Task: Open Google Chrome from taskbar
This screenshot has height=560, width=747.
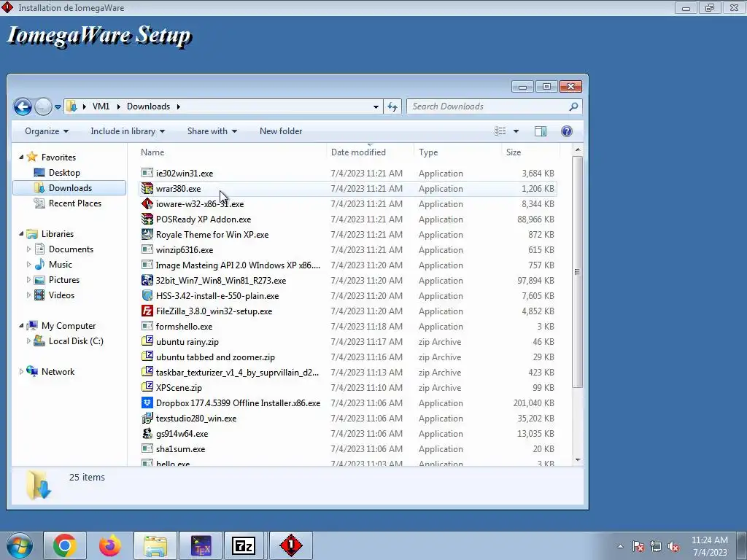Action: 65,545
